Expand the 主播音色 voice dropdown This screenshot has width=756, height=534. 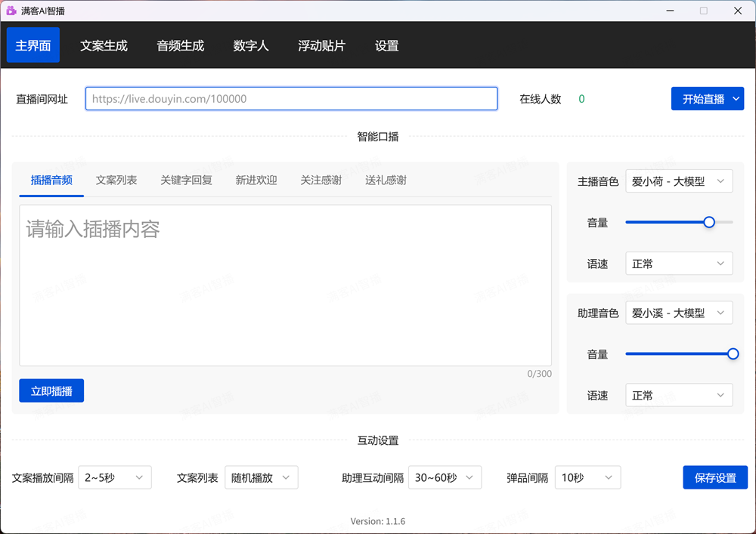(678, 181)
